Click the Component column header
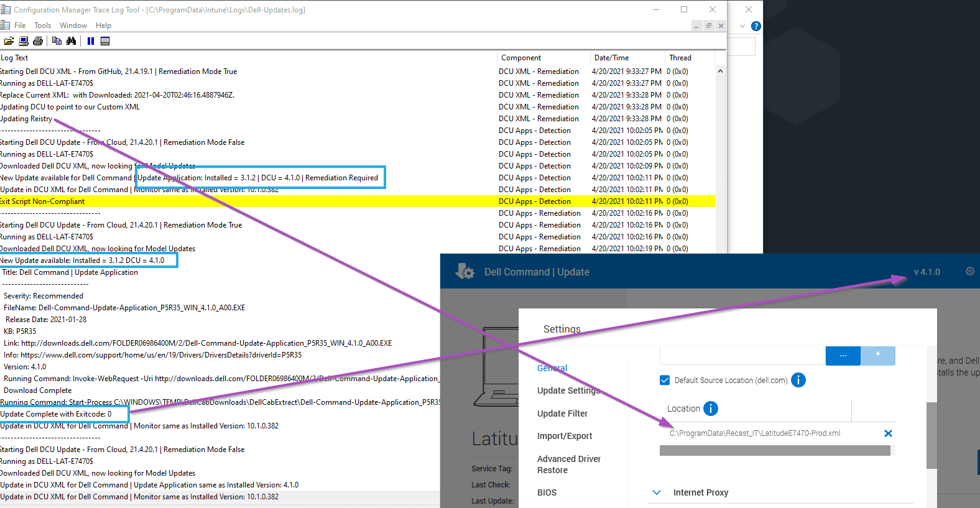980x508 pixels. pos(521,58)
